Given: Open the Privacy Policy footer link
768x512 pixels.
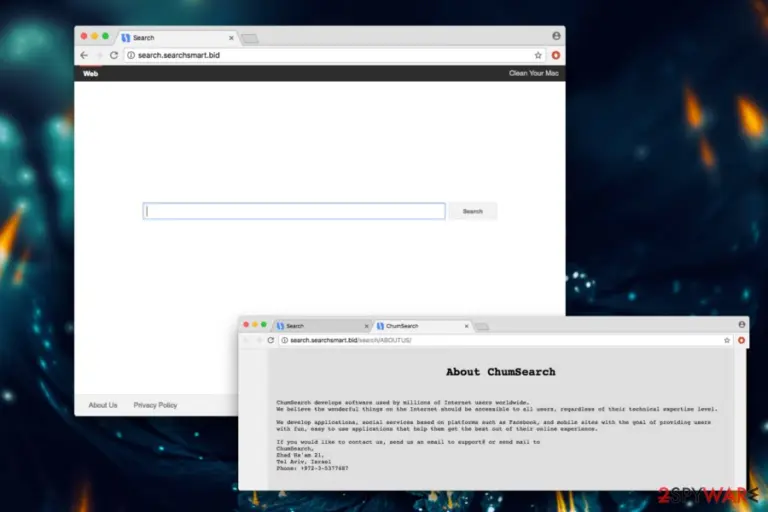Looking at the screenshot, I should click(x=155, y=405).
